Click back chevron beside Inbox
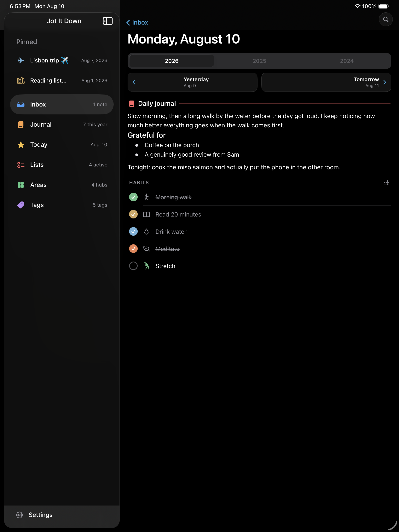Image resolution: width=399 pixels, height=532 pixels. click(x=128, y=23)
